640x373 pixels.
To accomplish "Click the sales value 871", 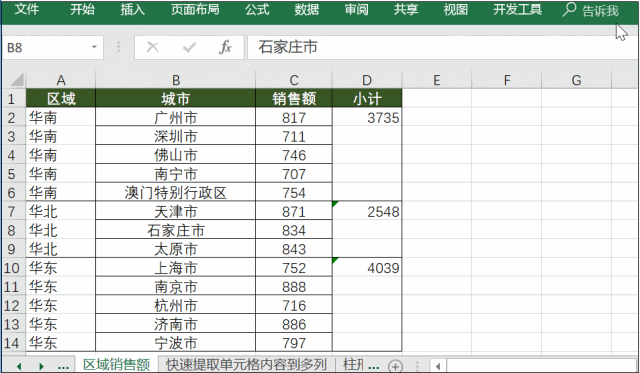I will [x=294, y=211].
